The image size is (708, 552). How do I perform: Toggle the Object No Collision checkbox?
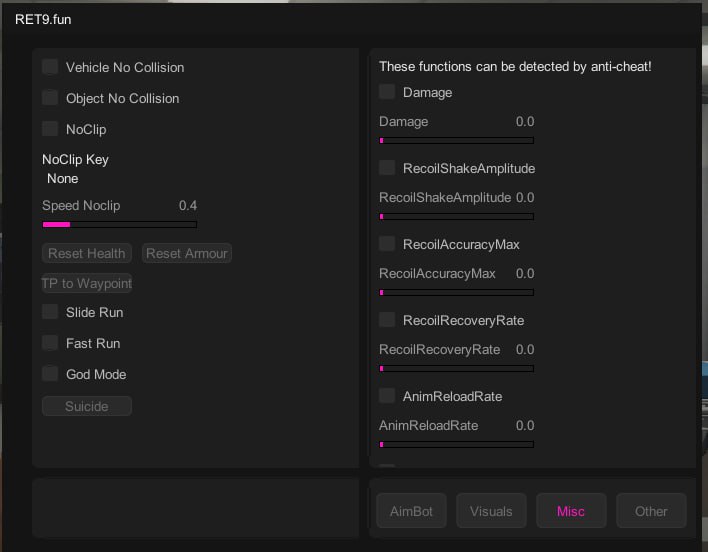50,98
